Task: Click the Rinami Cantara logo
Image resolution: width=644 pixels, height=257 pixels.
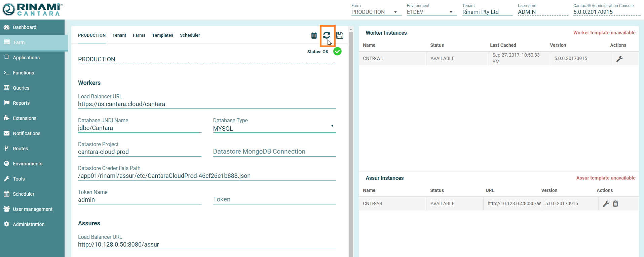Action: click(x=32, y=9)
